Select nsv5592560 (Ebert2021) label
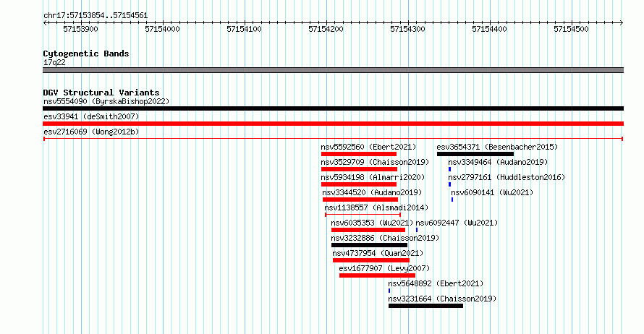 [368, 147]
